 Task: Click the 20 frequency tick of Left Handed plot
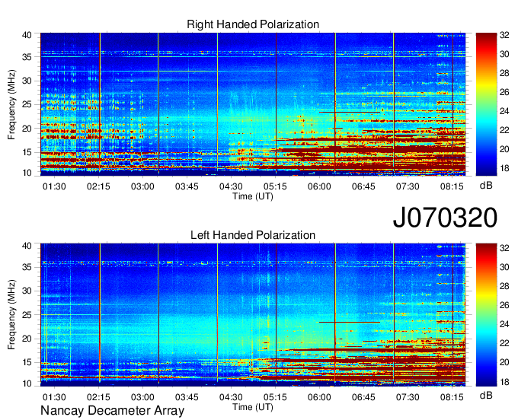coord(27,339)
